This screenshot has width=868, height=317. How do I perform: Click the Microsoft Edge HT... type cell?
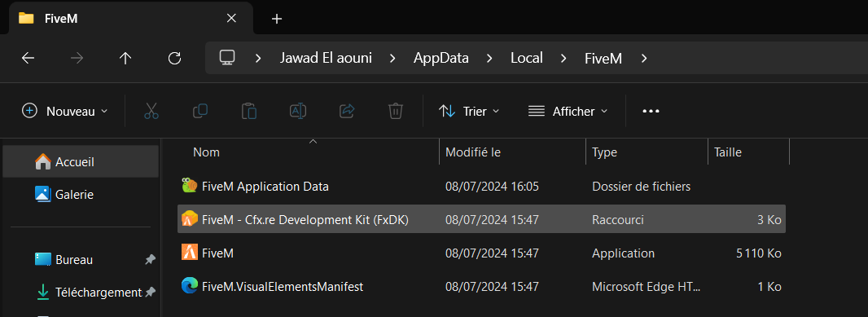(646, 286)
